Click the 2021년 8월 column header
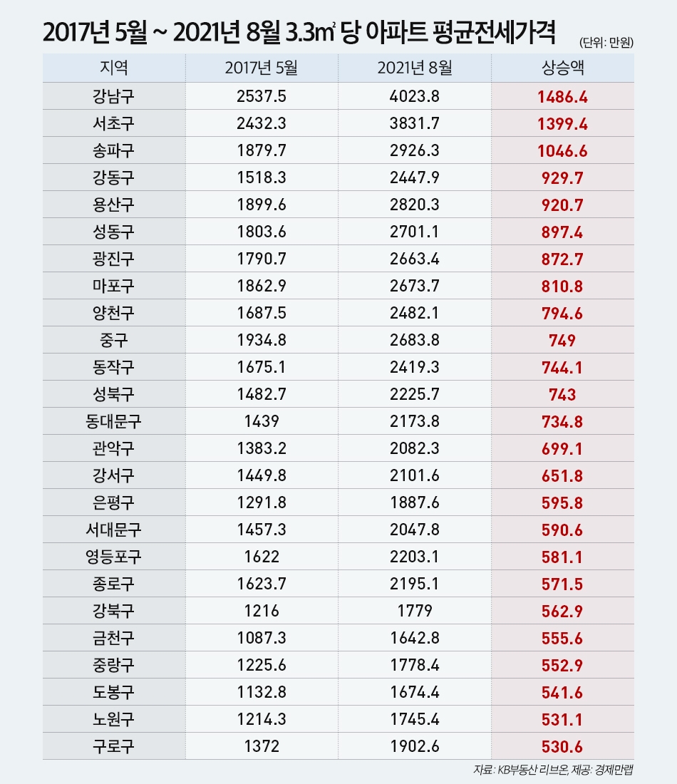 pos(415,68)
